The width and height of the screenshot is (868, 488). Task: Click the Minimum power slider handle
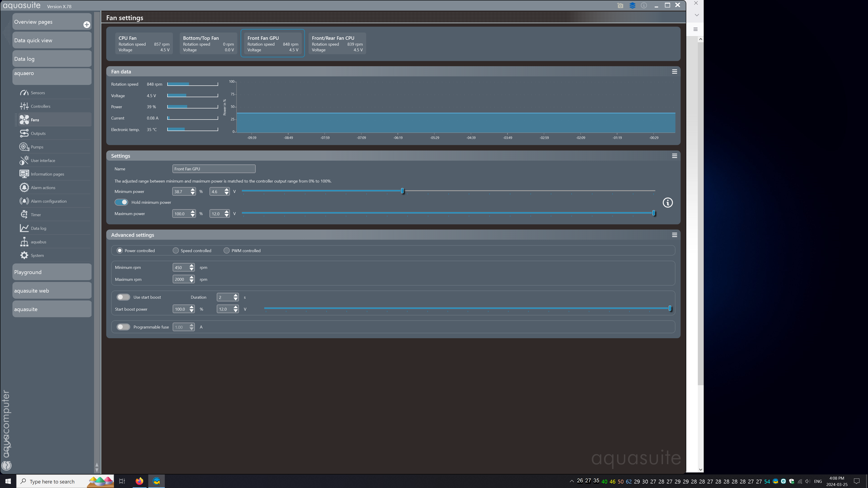coord(402,191)
